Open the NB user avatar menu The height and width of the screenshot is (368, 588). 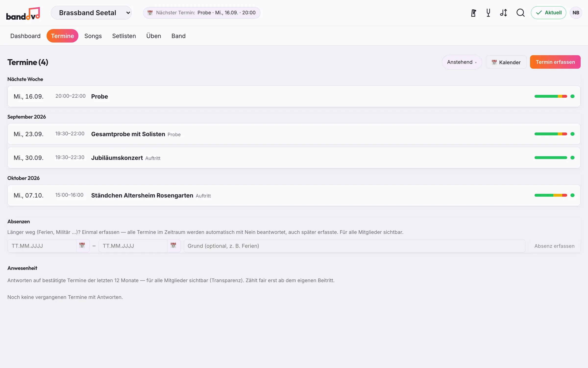[x=576, y=13]
